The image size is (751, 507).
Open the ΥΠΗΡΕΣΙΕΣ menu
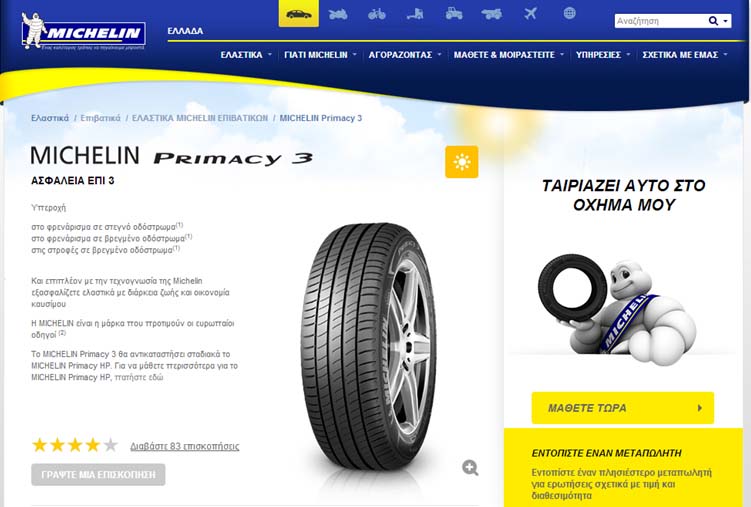(x=603, y=55)
